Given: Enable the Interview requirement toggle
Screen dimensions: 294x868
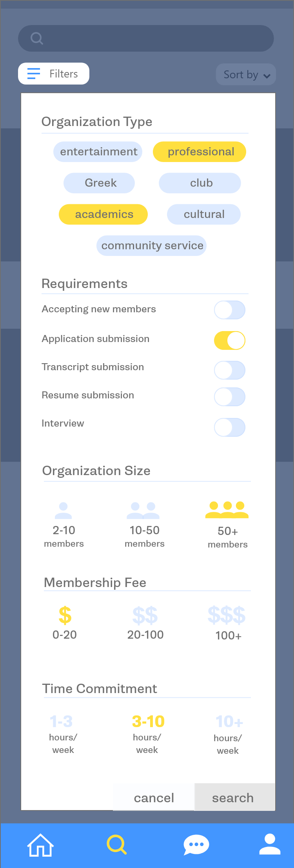Looking at the screenshot, I should pos(230,427).
